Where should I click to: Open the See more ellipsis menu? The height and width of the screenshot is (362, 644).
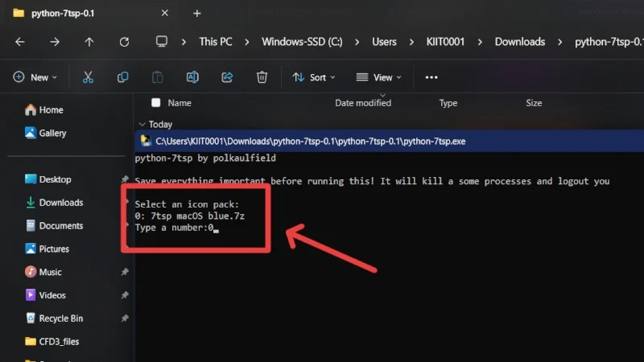point(431,77)
